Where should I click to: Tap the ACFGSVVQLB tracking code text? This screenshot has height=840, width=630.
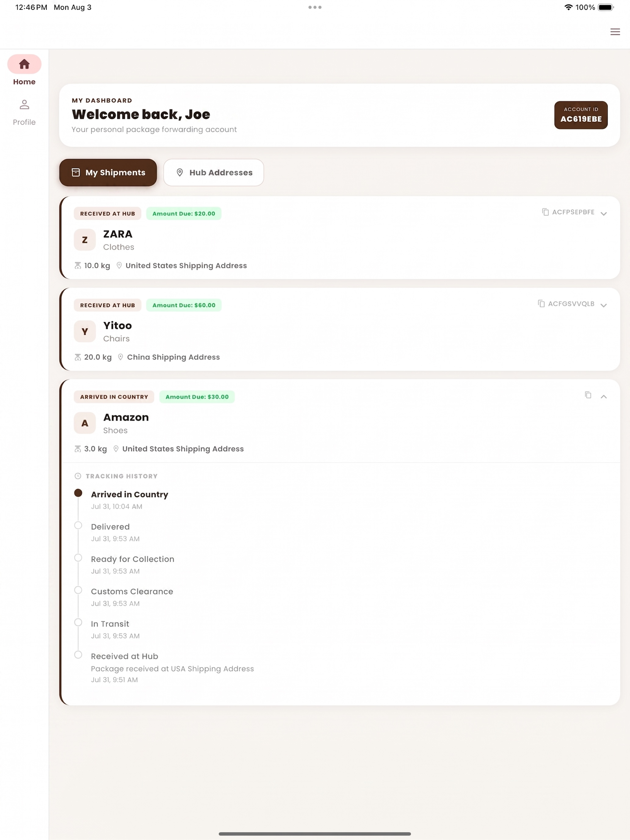[571, 303]
